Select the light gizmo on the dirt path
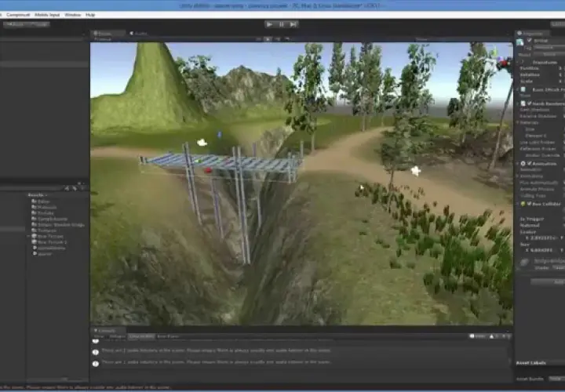The height and width of the screenshot is (392, 565). point(415,171)
